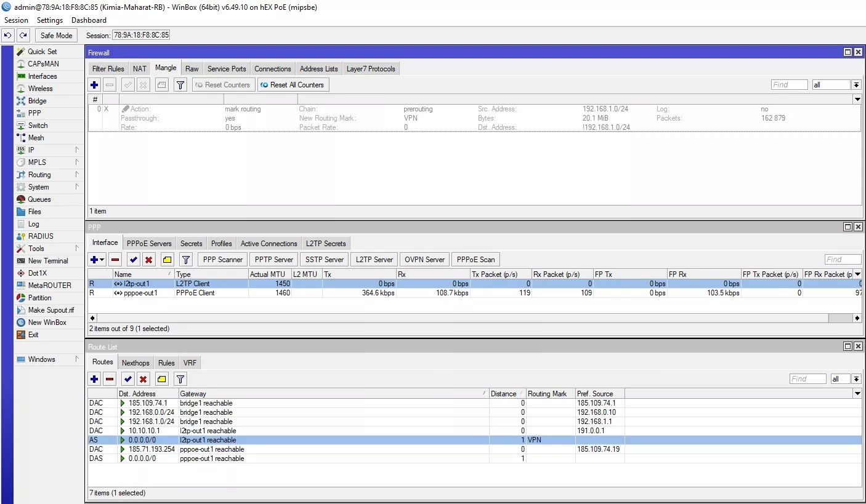Open CAPsMAN from the sidebar
The width and height of the screenshot is (866, 504).
(43, 64)
